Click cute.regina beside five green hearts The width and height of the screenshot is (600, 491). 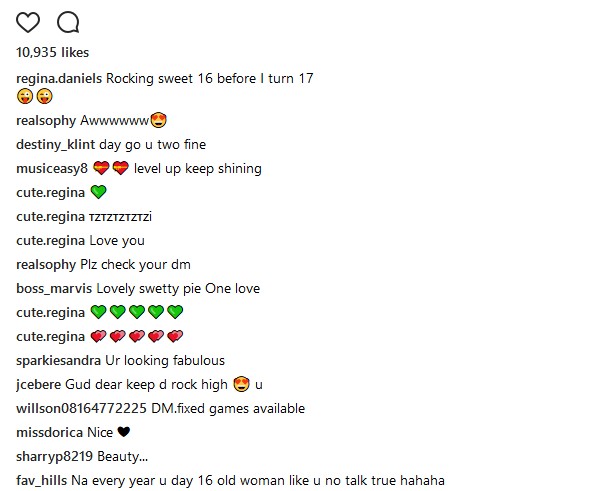(x=51, y=313)
